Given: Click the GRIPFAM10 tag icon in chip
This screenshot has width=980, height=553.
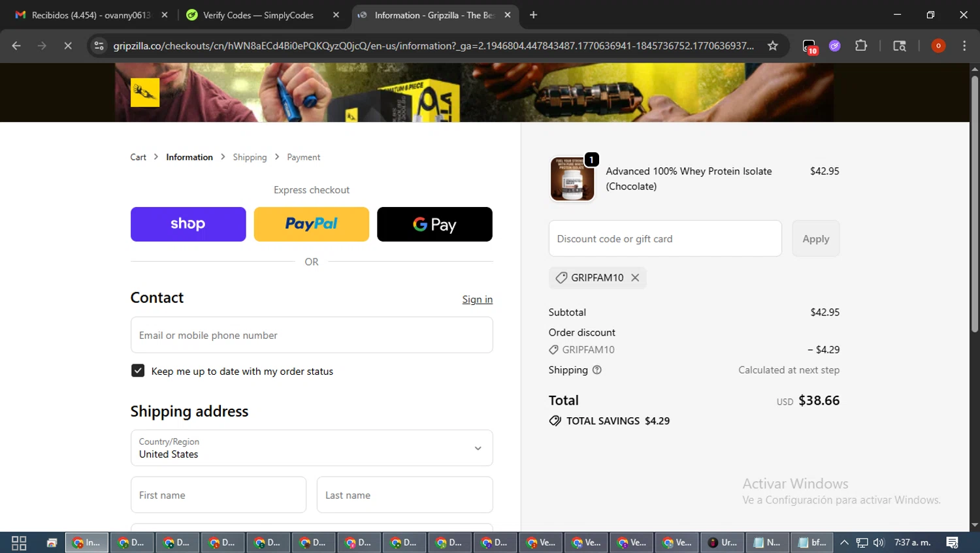Looking at the screenshot, I should (x=561, y=277).
